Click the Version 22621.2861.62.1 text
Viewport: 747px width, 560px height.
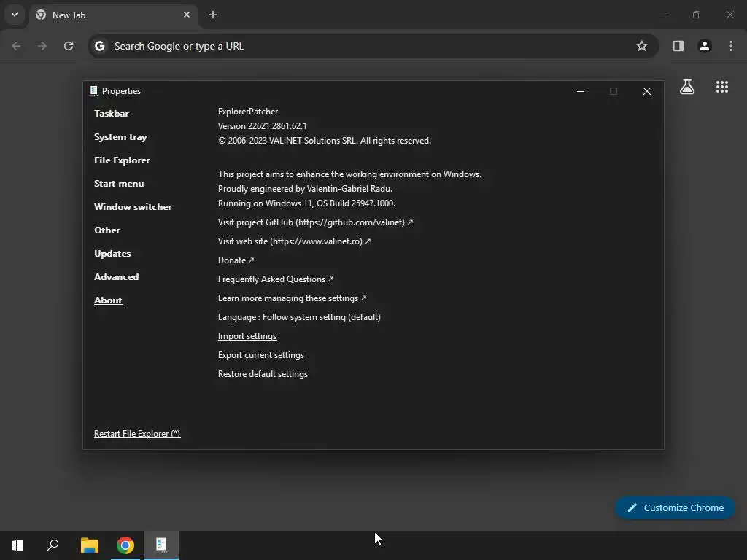coord(263,126)
